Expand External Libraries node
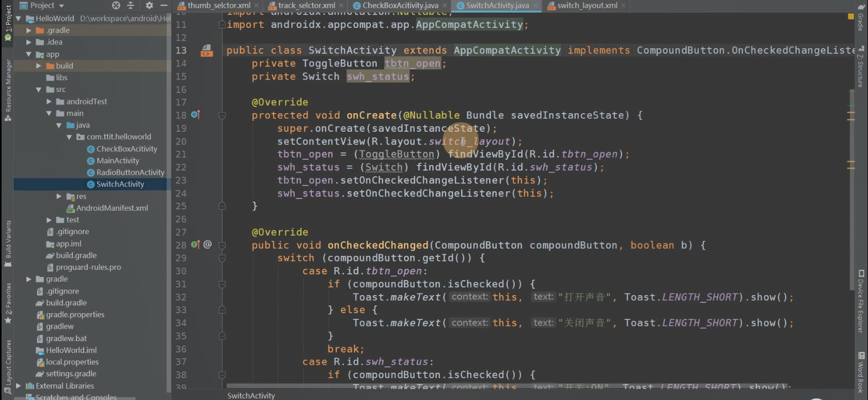Viewport: 868px width, 400px height. point(19,386)
